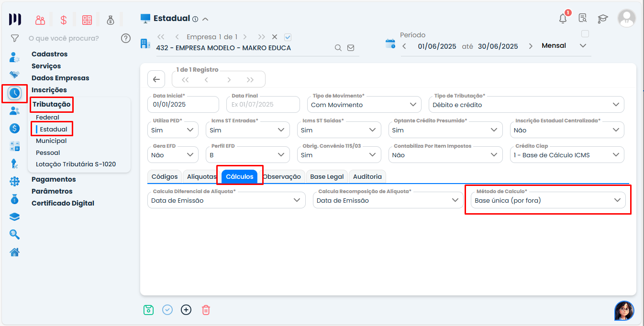The height and width of the screenshot is (326, 644).
Task: Click the envelope icon beside company name
Action: (351, 48)
